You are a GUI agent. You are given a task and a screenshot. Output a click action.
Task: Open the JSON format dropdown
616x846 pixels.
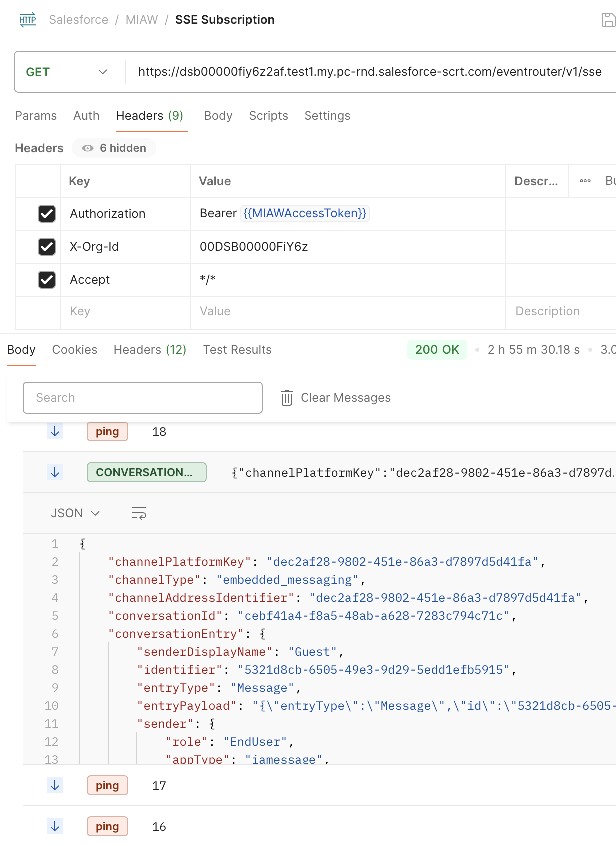point(75,513)
